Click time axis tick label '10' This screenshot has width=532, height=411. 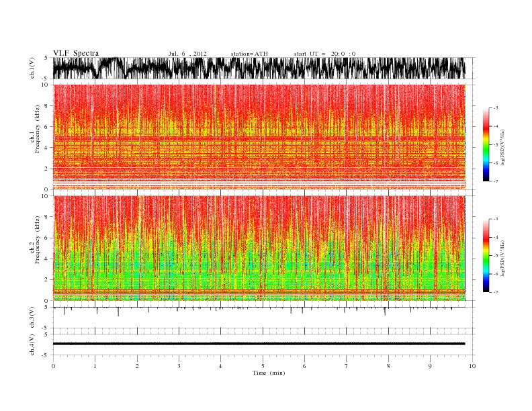pyautogui.click(x=472, y=366)
